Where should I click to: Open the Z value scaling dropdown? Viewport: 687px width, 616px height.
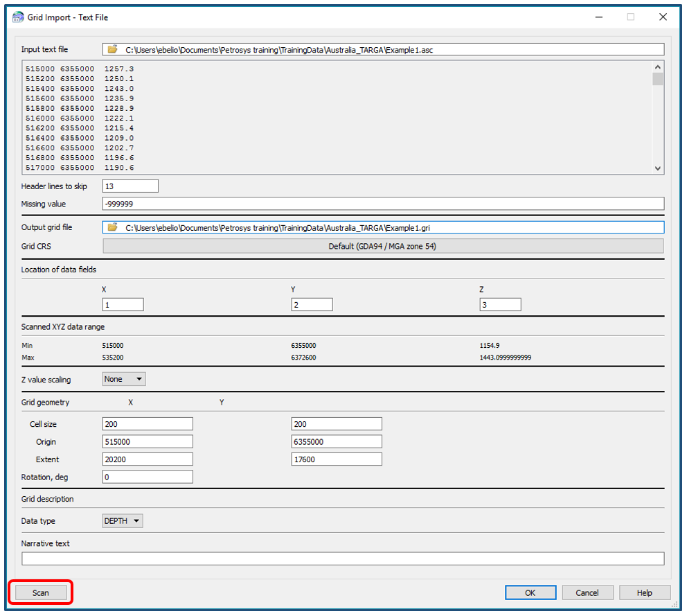tap(124, 379)
